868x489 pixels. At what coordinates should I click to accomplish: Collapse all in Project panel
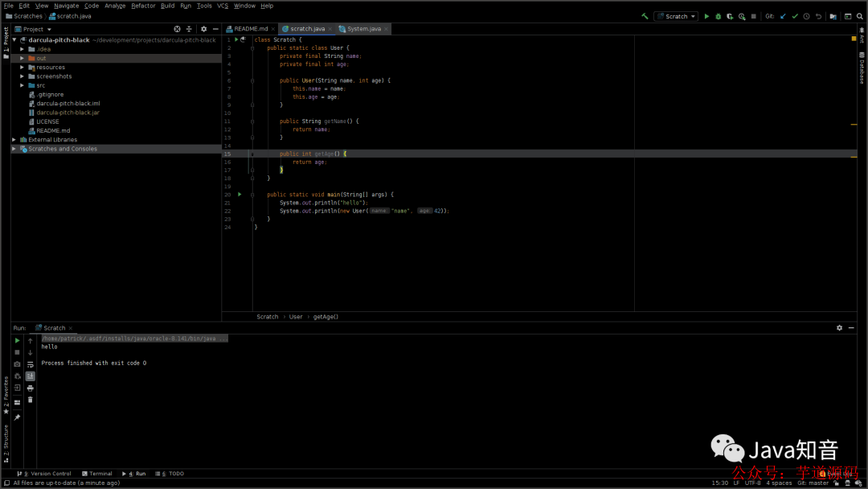point(189,29)
